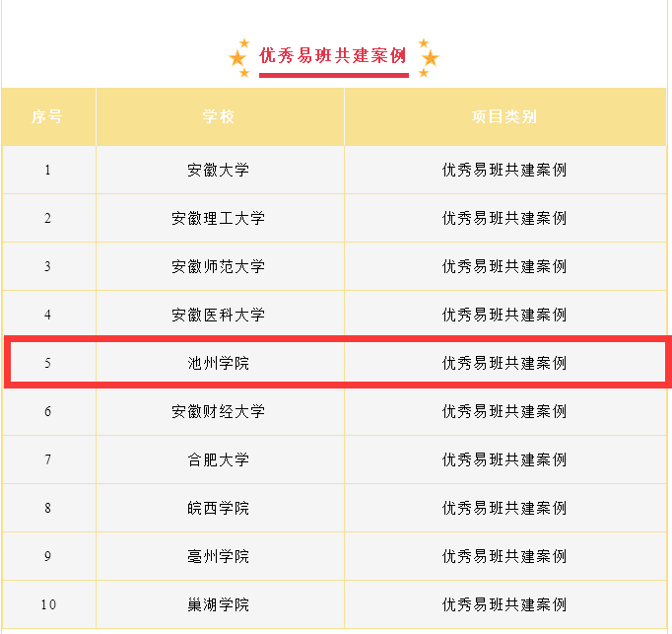Click the star cluster right of the title

click(x=427, y=56)
